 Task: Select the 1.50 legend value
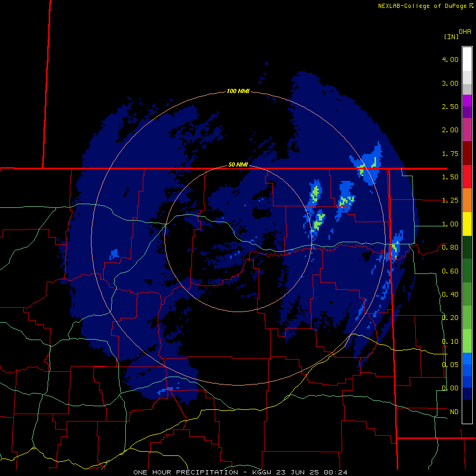coord(450,177)
